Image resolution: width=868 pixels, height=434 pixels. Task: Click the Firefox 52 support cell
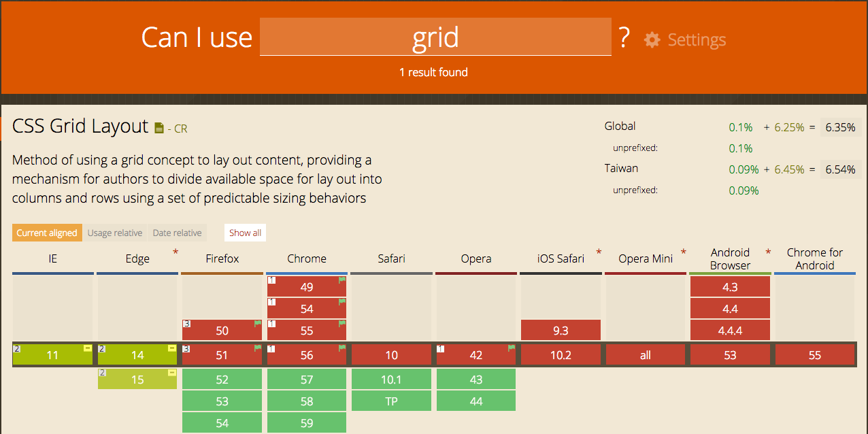click(222, 380)
